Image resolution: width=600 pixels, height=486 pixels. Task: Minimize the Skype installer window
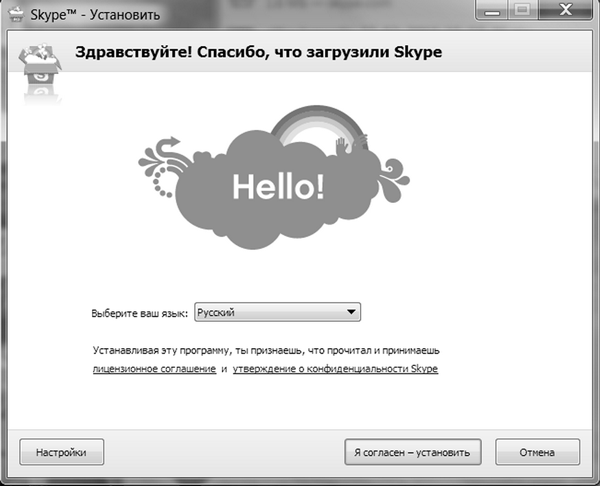point(492,10)
